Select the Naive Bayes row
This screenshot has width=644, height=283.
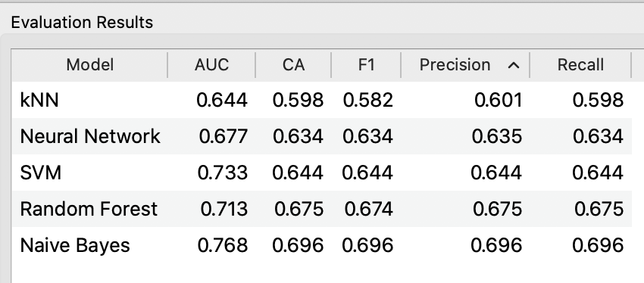point(321,245)
